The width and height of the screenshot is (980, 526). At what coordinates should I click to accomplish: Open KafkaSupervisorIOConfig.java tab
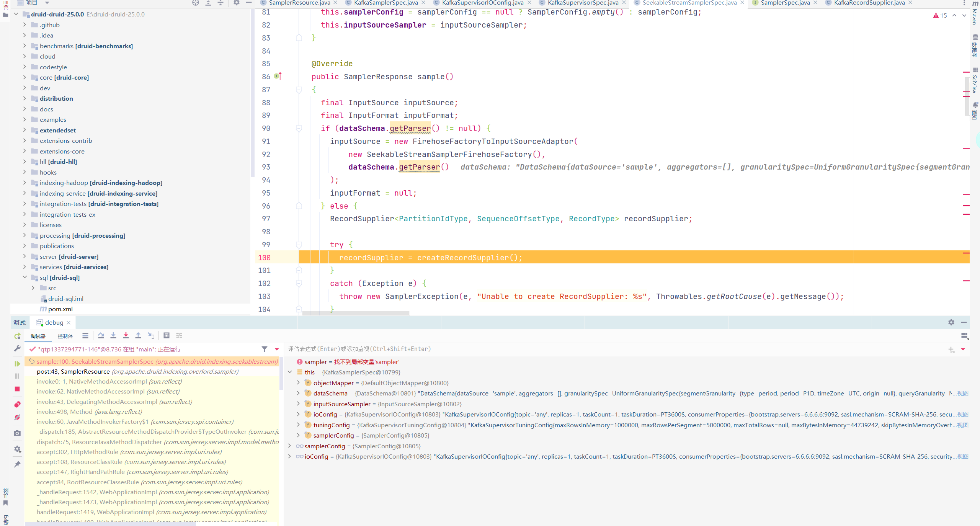click(x=482, y=3)
